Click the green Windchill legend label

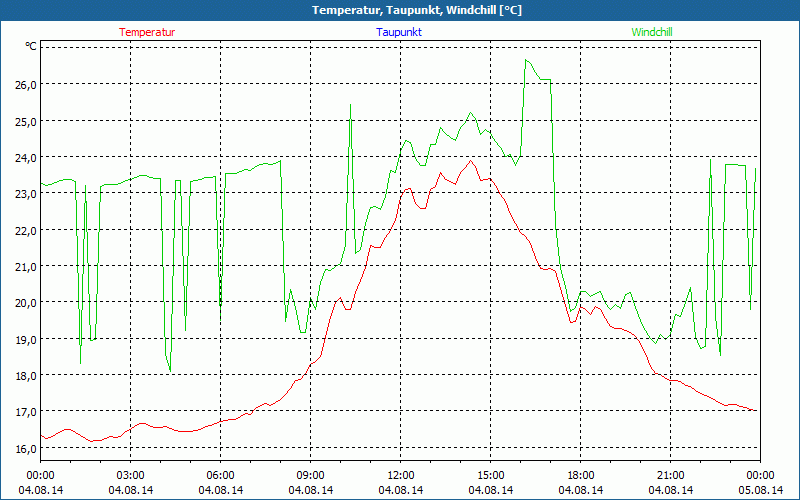(x=652, y=32)
